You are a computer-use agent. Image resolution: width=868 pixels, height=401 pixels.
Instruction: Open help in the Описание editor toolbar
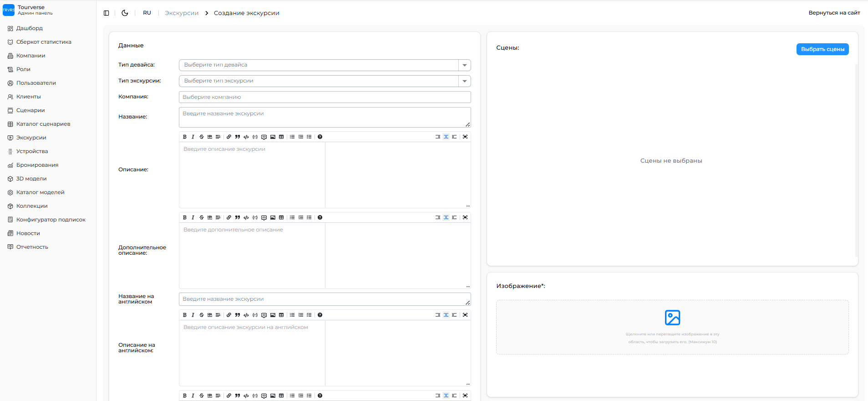[320, 137]
